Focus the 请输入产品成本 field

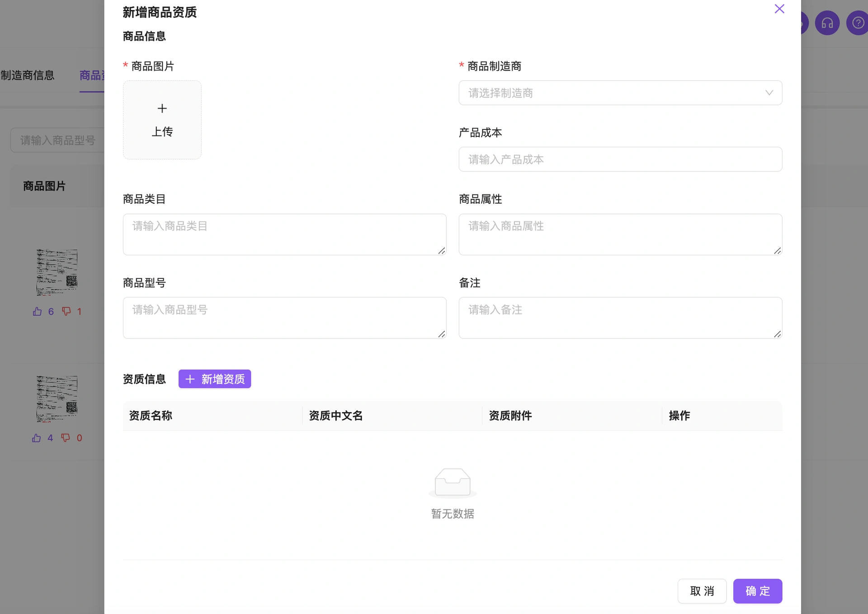pos(620,159)
